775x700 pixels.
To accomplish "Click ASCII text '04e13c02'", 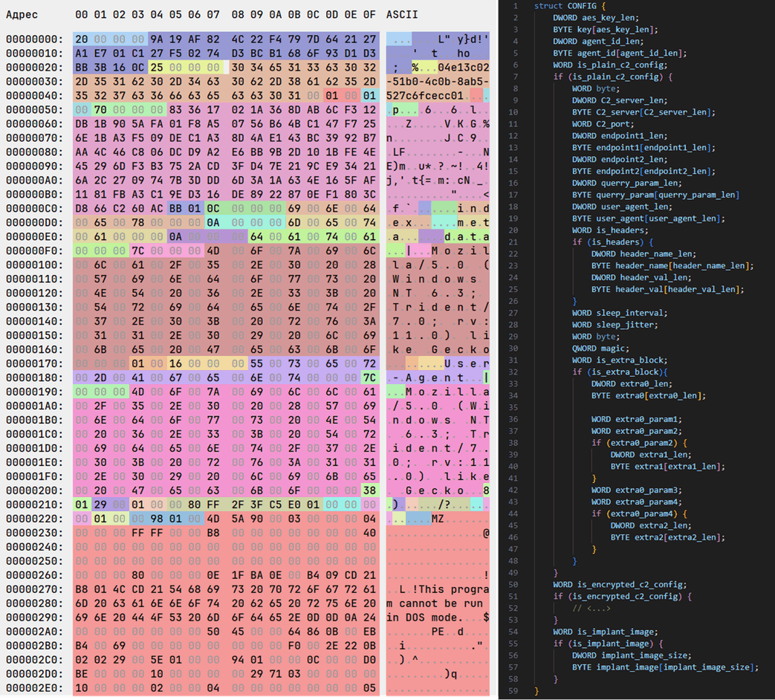I will [x=464, y=67].
